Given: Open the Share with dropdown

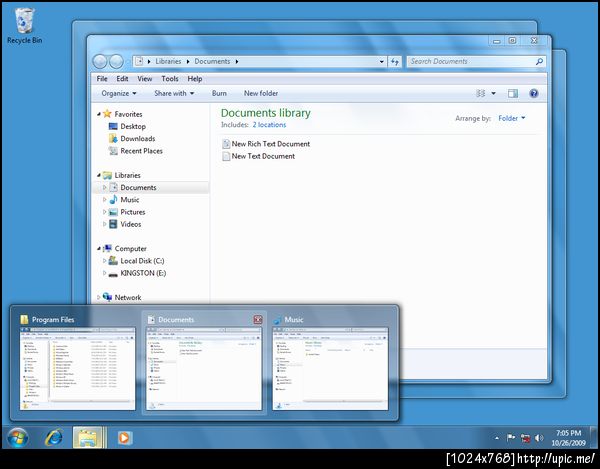Looking at the screenshot, I should click(174, 93).
